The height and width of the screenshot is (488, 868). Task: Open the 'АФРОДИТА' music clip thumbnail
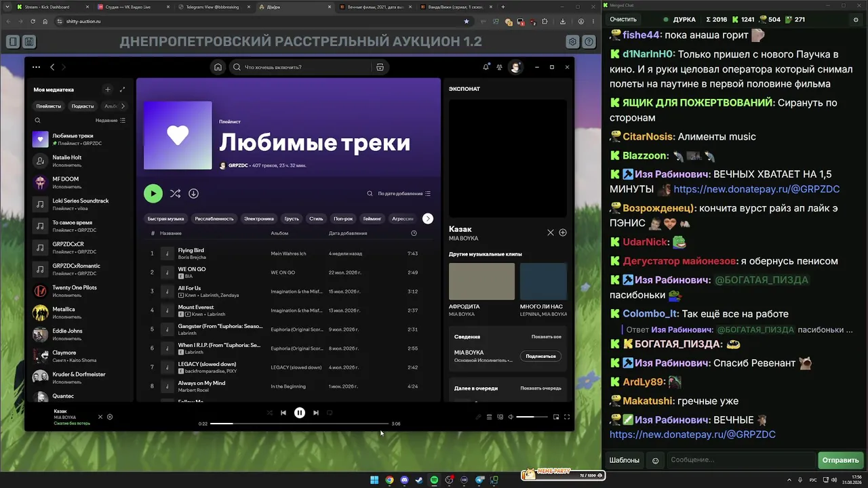(x=481, y=281)
